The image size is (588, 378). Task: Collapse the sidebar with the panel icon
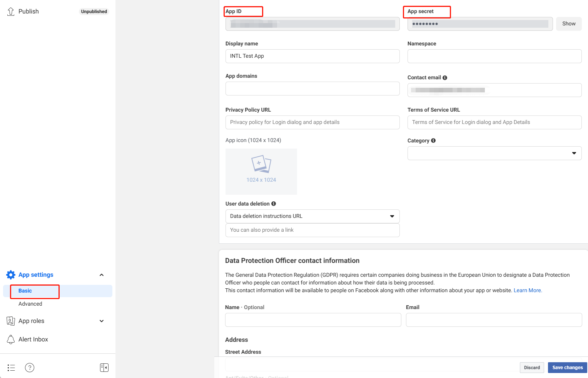click(104, 368)
